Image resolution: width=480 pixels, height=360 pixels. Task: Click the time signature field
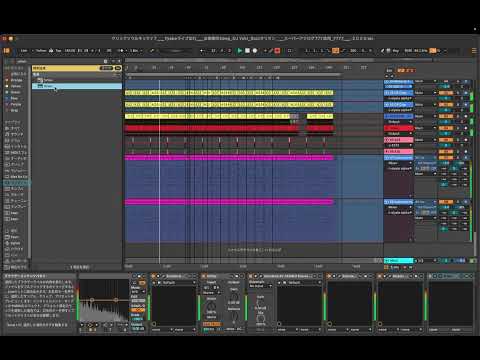click(95, 51)
